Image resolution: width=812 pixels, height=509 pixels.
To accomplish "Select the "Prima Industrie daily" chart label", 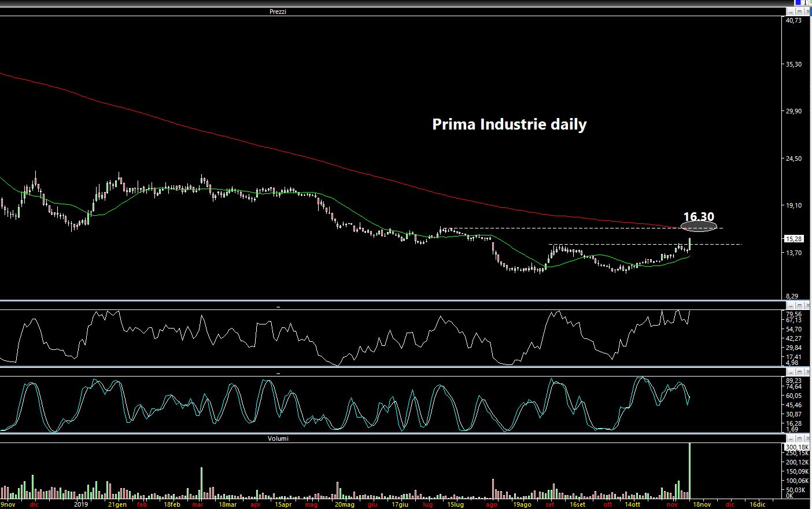I will [x=510, y=124].
